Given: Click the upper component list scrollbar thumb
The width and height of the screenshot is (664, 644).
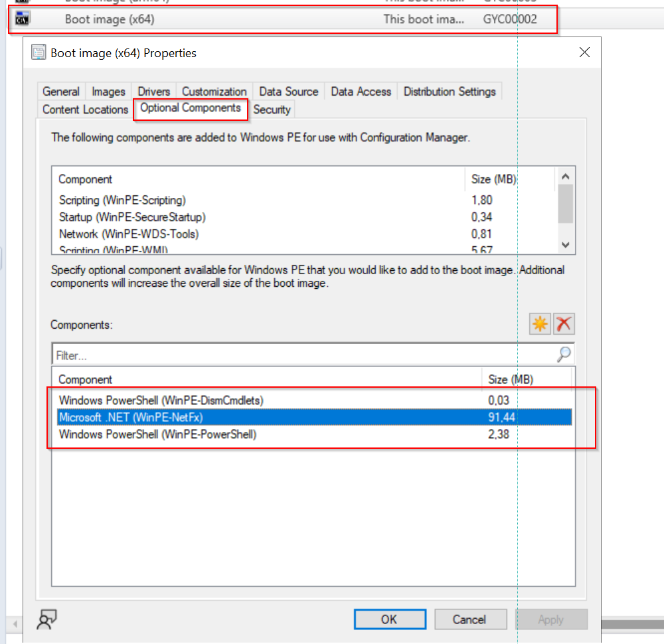Looking at the screenshot, I should pyautogui.click(x=565, y=203).
